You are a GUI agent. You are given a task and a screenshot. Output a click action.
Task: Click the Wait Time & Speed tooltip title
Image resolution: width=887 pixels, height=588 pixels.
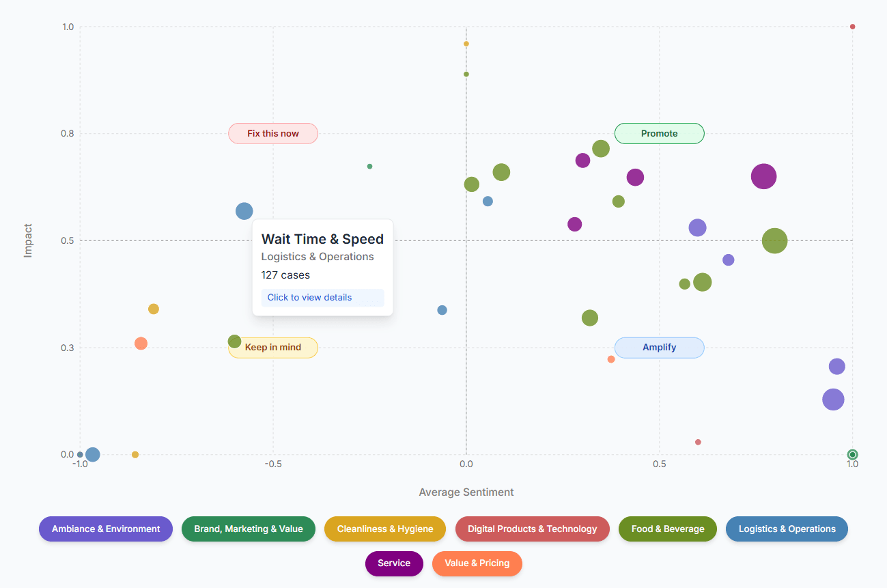pyautogui.click(x=322, y=239)
